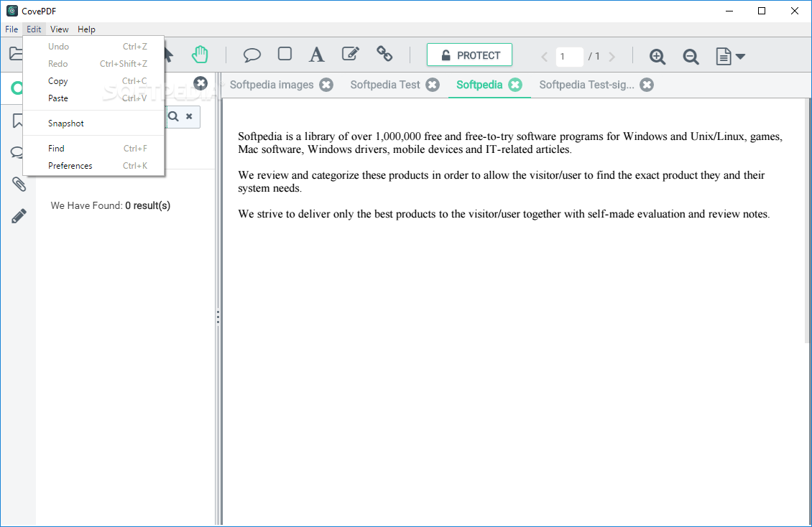Close Softpedia Test-sig... tab
This screenshot has height=527, width=812.
tap(646, 85)
